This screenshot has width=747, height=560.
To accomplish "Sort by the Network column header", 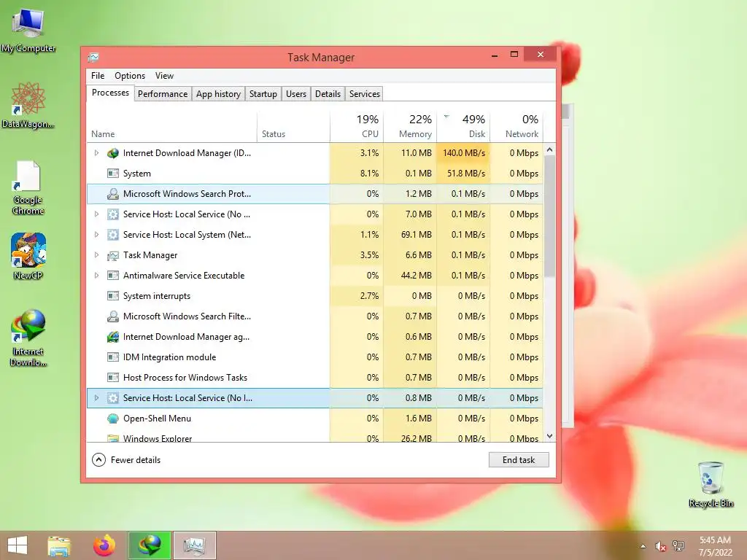I will (517, 127).
